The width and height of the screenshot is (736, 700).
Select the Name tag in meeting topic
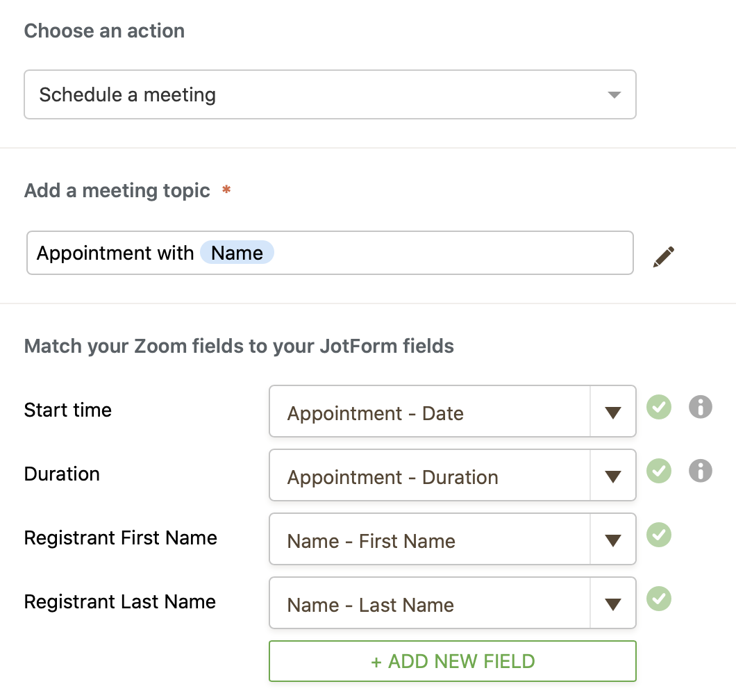(x=237, y=253)
